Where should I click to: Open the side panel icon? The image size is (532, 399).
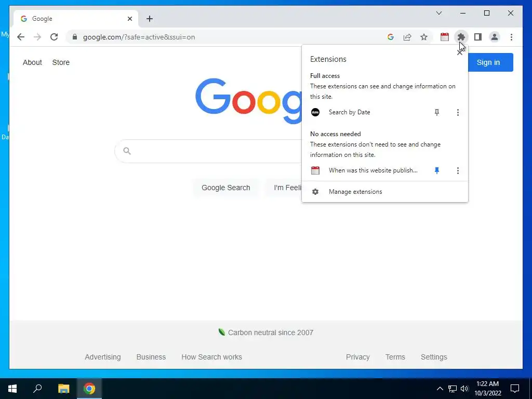[478, 37]
